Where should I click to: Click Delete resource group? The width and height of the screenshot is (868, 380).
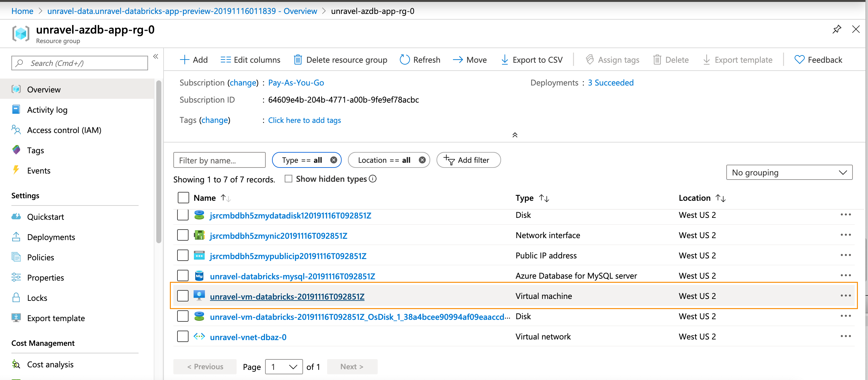tap(340, 60)
